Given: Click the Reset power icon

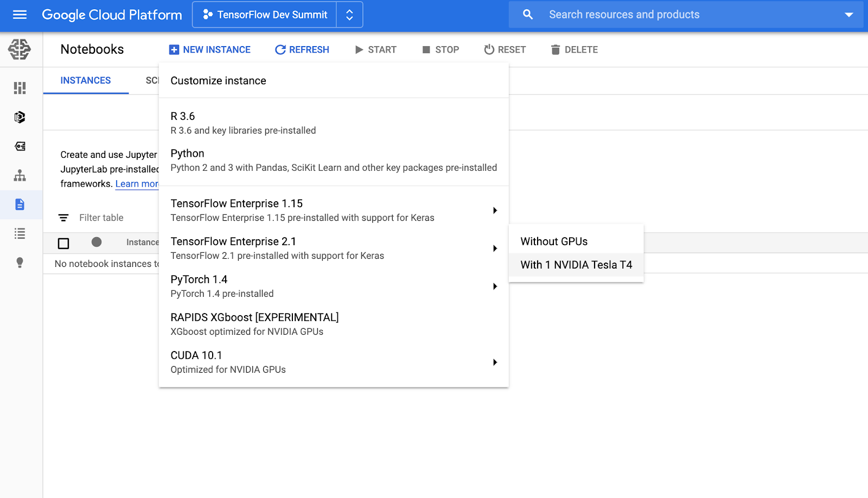Looking at the screenshot, I should click(x=489, y=49).
